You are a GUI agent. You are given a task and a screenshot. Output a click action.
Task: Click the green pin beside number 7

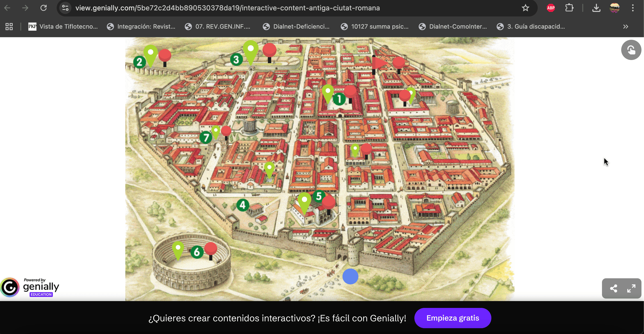(216, 132)
